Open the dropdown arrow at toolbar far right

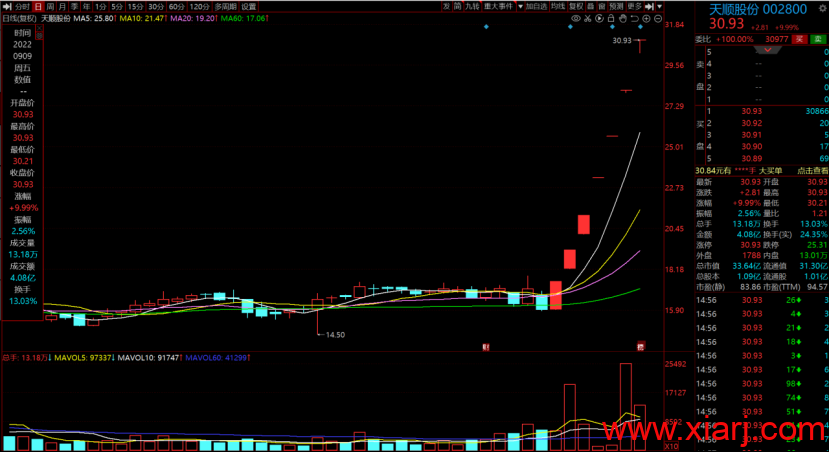coord(659,6)
